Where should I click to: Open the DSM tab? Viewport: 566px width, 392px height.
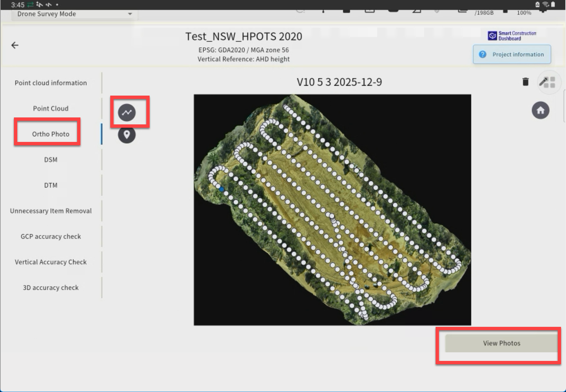51,159
